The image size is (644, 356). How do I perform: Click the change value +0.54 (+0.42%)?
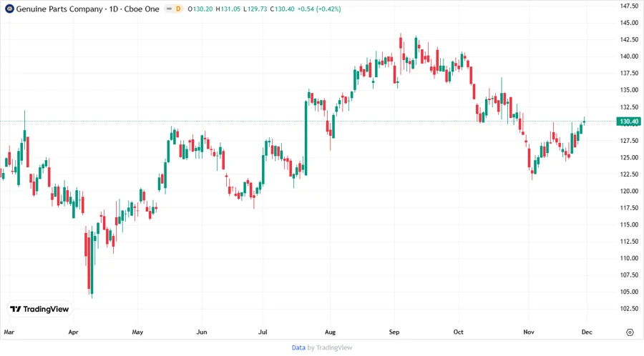319,9
